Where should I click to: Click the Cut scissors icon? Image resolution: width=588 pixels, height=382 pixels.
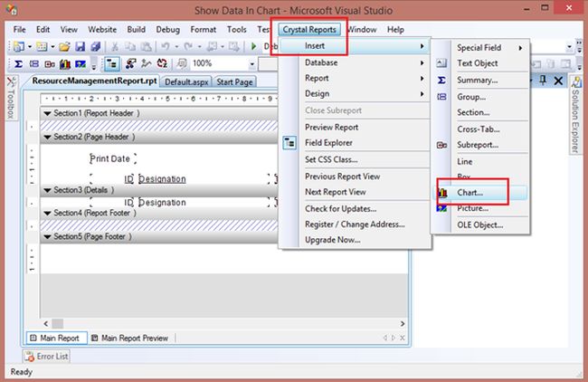(x=115, y=46)
